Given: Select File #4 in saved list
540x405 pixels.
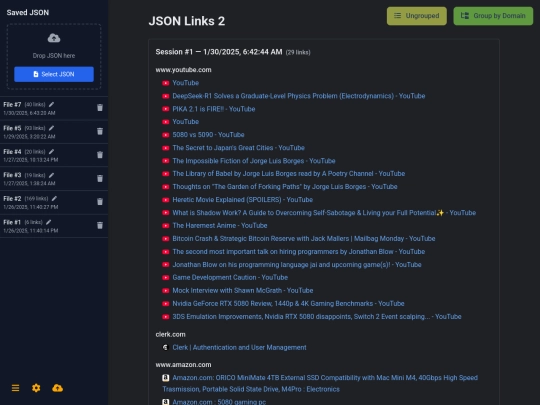Looking at the screenshot, I should [x=54, y=155].
